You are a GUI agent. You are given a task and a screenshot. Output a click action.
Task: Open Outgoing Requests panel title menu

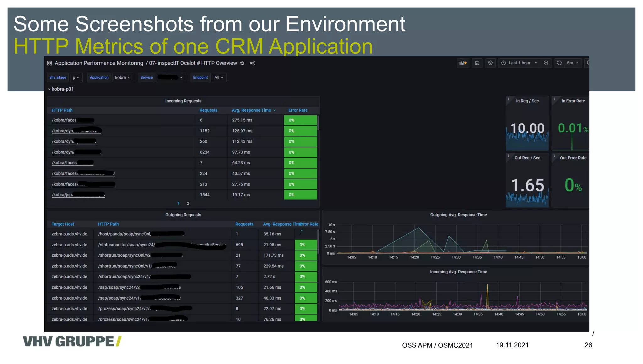pos(183,215)
